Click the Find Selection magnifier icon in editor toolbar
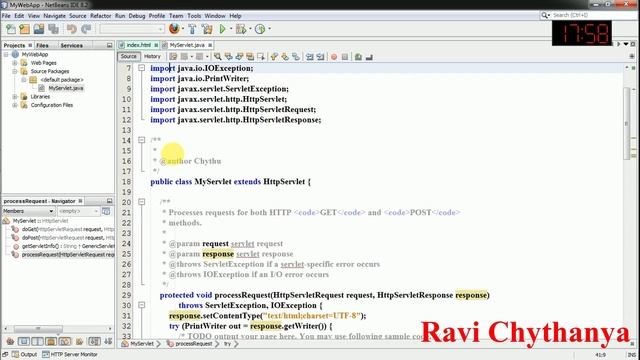This screenshot has height=360, width=640. (218, 57)
